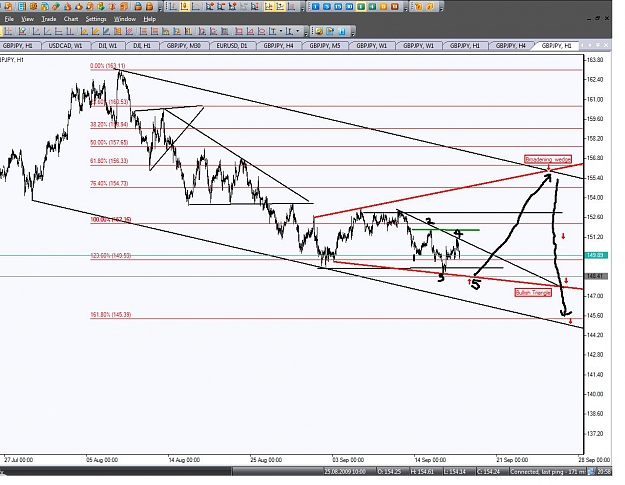Switch chart to green 4 hour timeframe

[x=372, y=6]
